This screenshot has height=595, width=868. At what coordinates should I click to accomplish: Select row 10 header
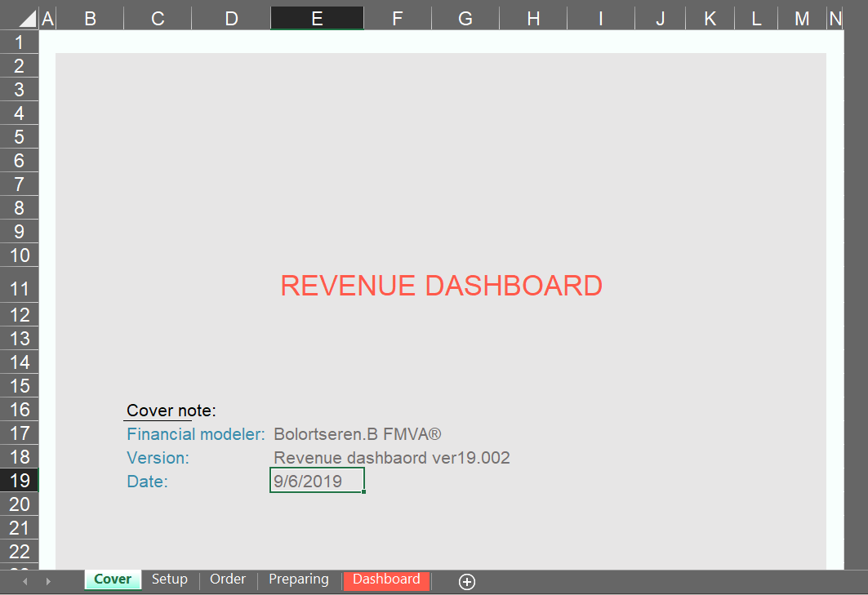20,255
